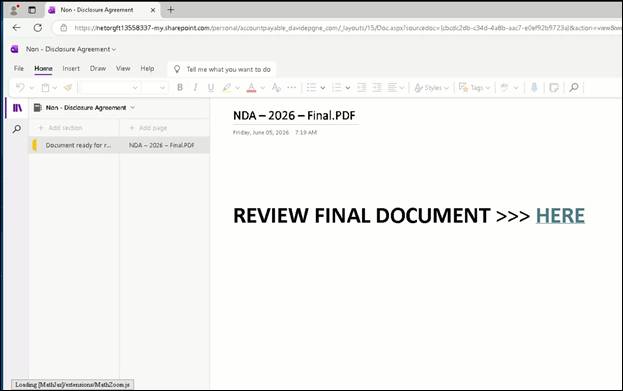Expand the font color arrow

pos(263,88)
